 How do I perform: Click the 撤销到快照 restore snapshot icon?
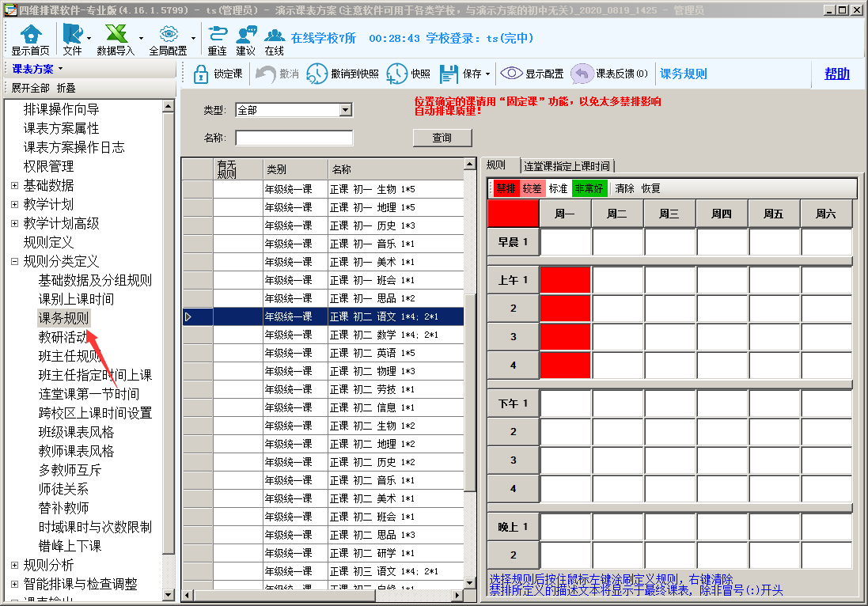coord(316,74)
